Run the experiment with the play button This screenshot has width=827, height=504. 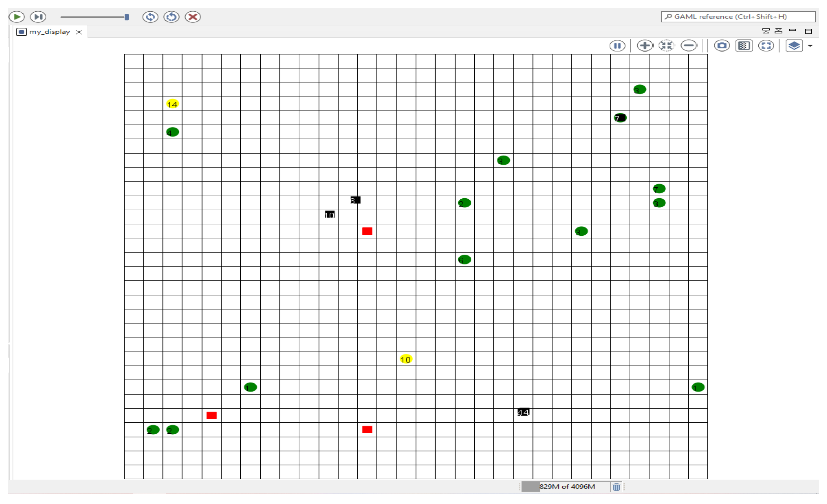tap(16, 16)
